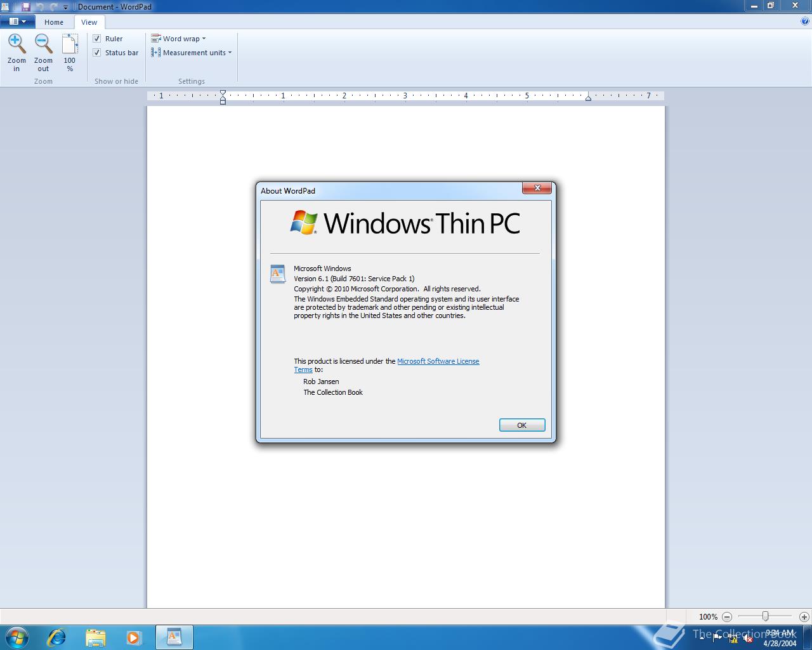Launch Internet Explorer from the taskbar
The image size is (812, 650).
tap(56, 637)
